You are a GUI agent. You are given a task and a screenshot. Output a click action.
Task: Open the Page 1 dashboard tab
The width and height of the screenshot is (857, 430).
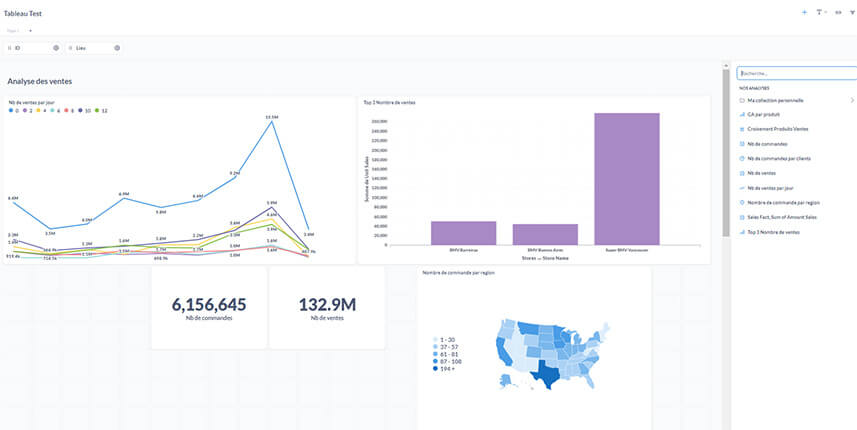(x=13, y=31)
